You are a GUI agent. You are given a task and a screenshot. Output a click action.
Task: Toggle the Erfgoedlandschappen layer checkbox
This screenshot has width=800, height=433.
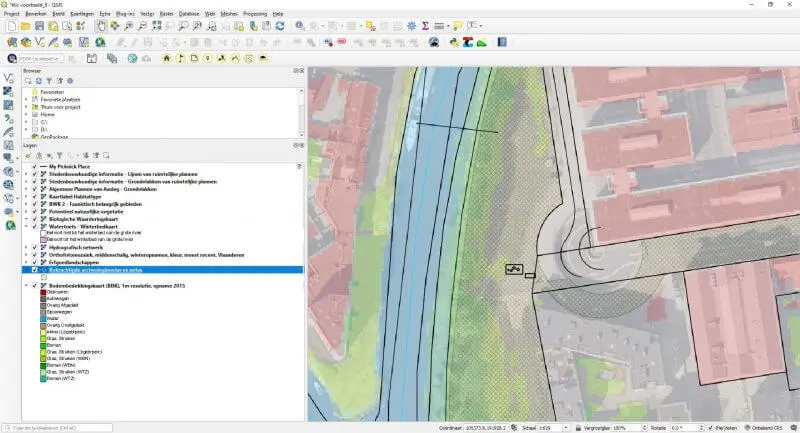point(34,262)
